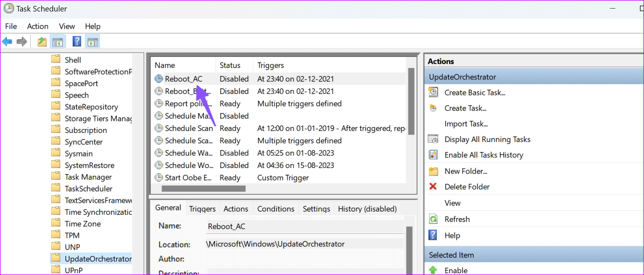Screen dimensions: 644x275
Task: Click the clock icon beside Start Oobe E...
Action: (159, 177)
